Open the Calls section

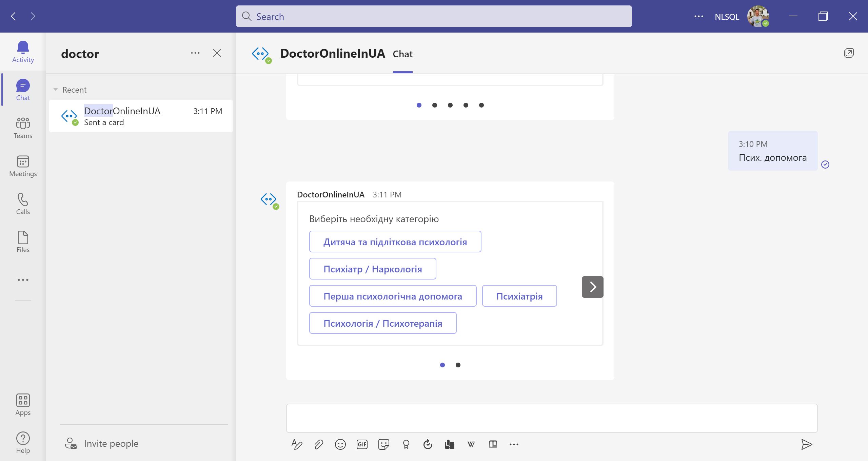(x=23, y=204)
